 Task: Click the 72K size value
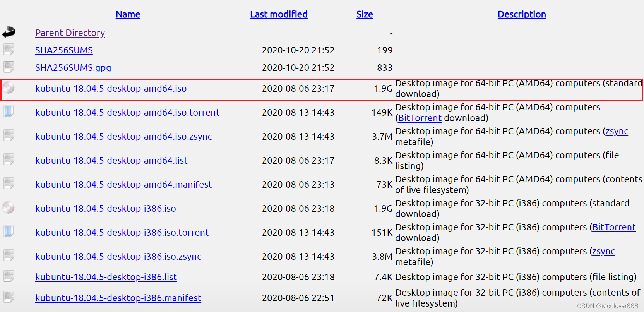tap(385, 298)
